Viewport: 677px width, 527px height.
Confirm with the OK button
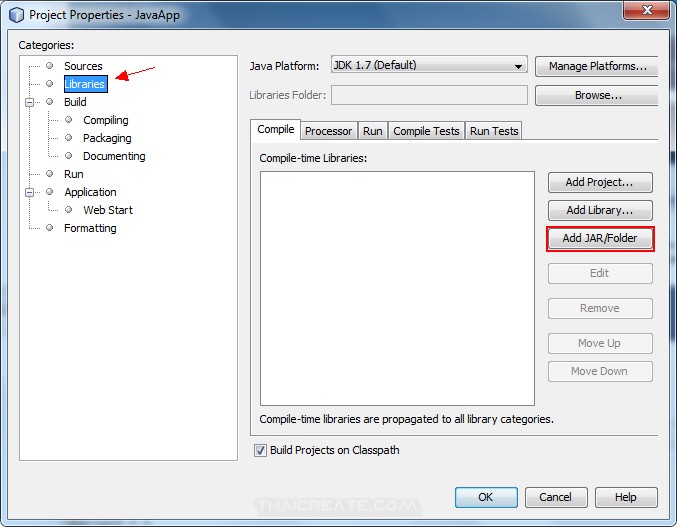(486, 497)
